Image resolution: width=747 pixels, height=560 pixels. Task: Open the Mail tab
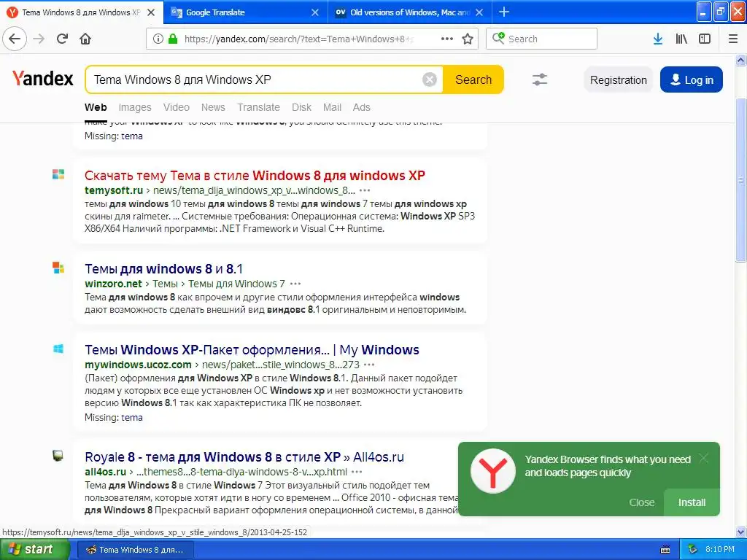[x=332, y=108]
